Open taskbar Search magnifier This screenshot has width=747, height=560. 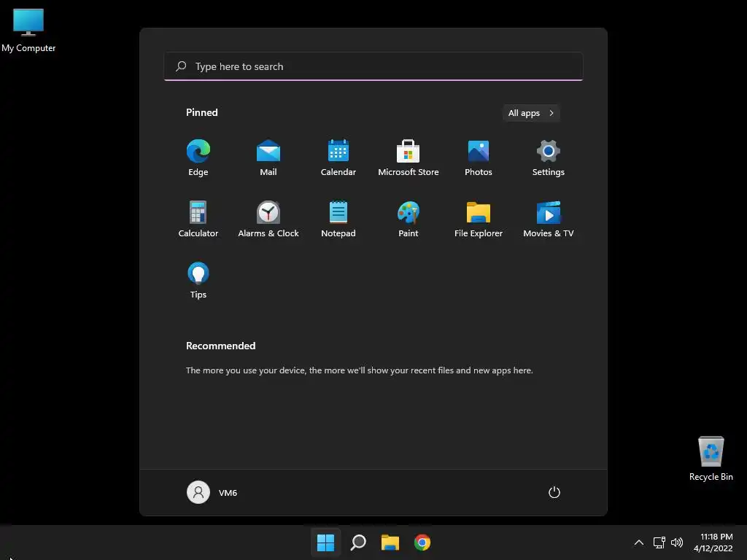(358, 542)
